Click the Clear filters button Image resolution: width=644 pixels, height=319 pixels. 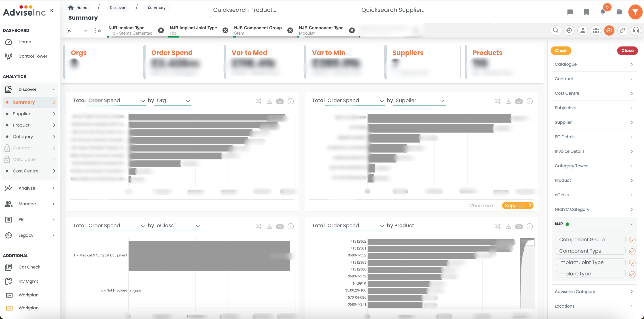coord(561,50)
